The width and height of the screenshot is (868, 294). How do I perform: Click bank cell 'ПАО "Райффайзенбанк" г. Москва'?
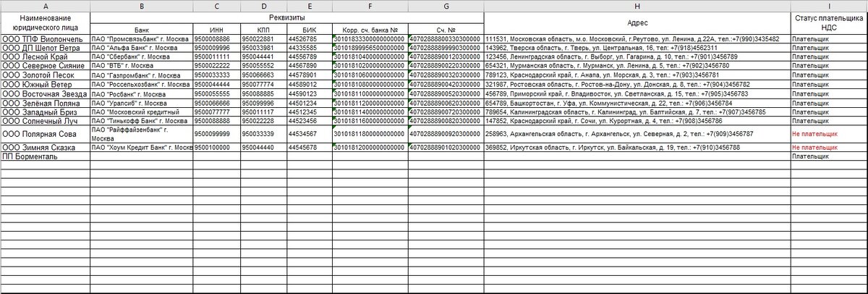point(142,134)
